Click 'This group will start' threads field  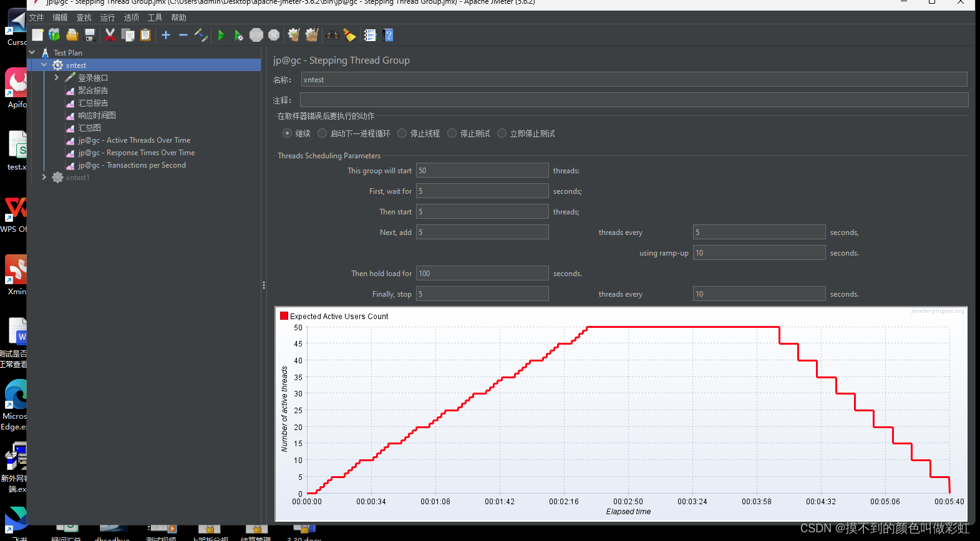coord(482,170)
